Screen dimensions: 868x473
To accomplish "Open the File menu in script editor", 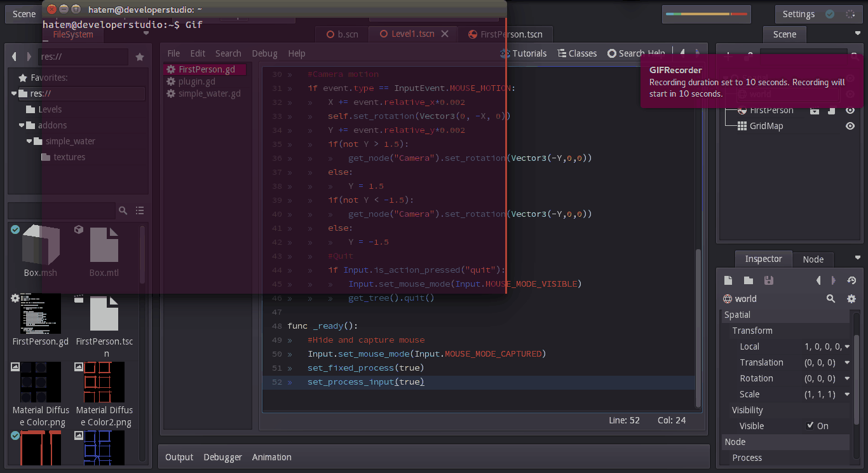I will click(x=173, y=53).
